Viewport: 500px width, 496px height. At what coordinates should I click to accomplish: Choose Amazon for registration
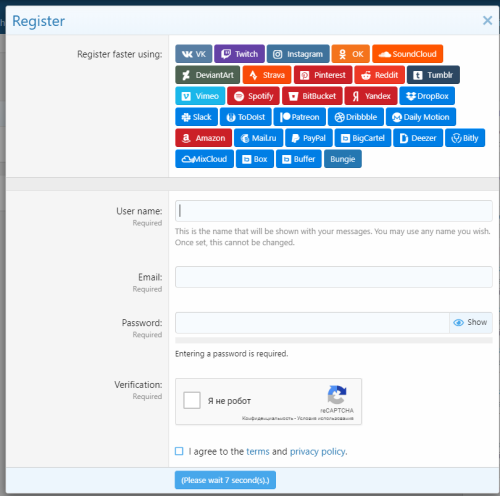[x=203, y=138]
